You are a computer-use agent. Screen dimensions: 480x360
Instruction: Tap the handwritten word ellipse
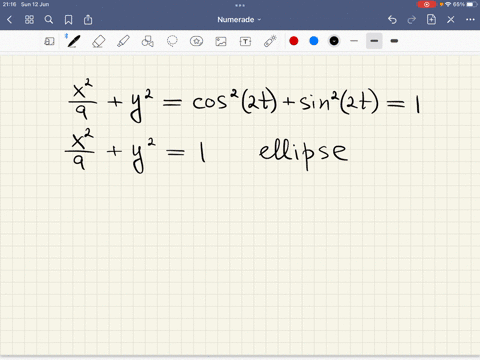(x=303, y=154)
